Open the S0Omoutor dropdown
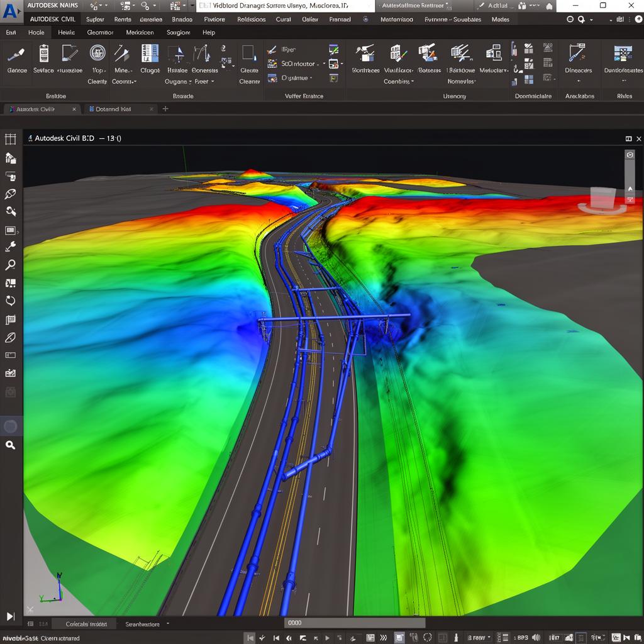644x644 pixels. pyautogui.click(x=300, y=64)
